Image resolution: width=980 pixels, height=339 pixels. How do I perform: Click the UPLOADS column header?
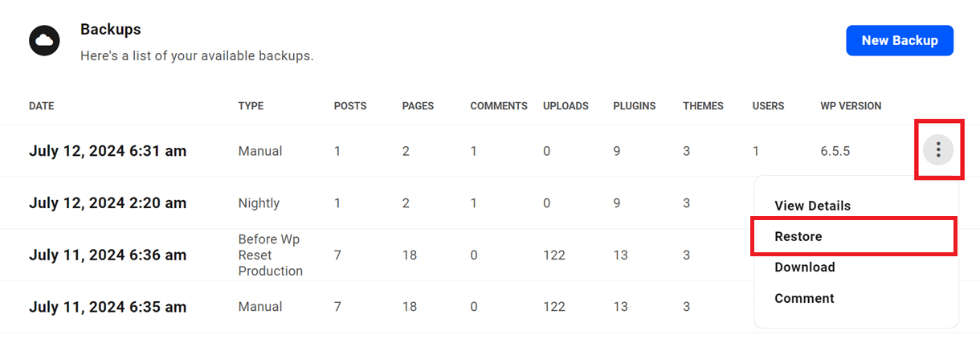[x=566, y=106]
